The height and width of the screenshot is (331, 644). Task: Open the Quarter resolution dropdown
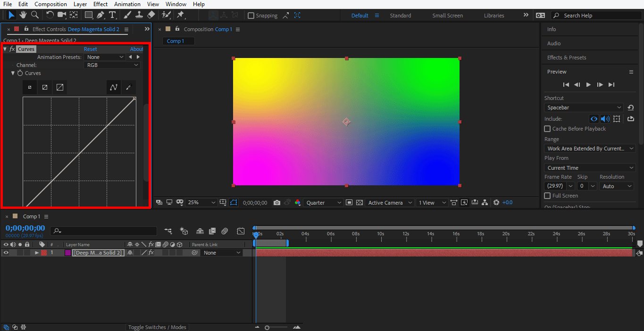coord(324,203)
